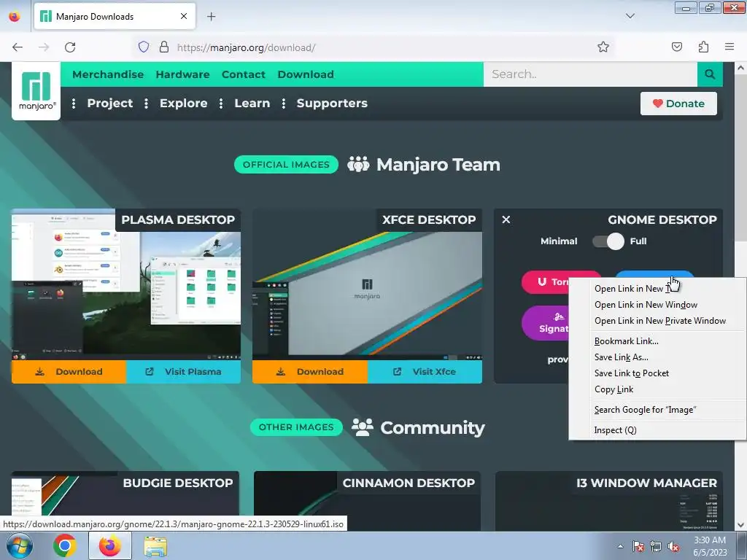Open the Hardware link
747x560 pixels.
(x=182, y=74)
